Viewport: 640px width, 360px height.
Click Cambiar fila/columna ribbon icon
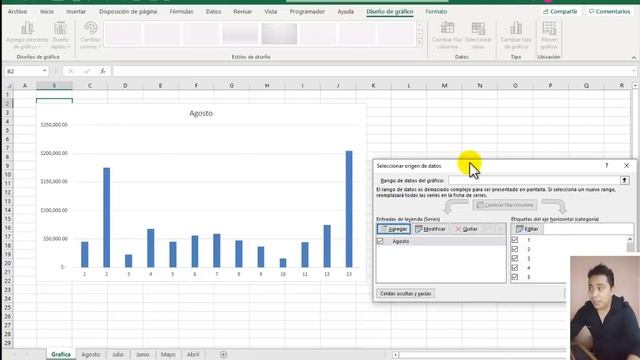pos(447,36)
